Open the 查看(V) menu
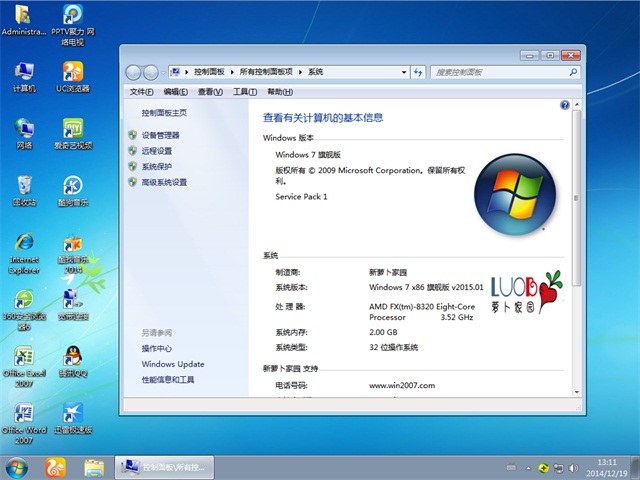Viewport: 640px width, 480px height. click(x=210, y=92)
